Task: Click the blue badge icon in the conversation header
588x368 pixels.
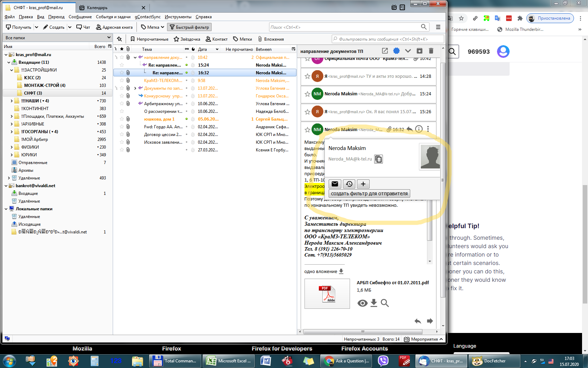Action: click(396, 51)
